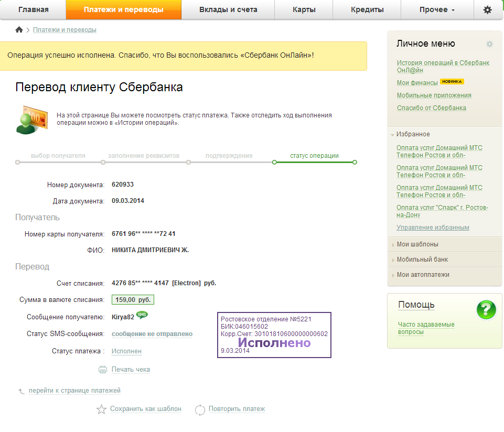This screenshot has height=432, width=504.
Task: Click the НОВИНКА badge next to Мои финансы
Action: 452,82
